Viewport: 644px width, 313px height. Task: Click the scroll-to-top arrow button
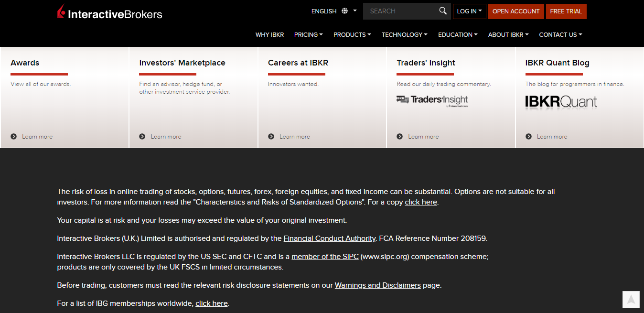[631, 299]
